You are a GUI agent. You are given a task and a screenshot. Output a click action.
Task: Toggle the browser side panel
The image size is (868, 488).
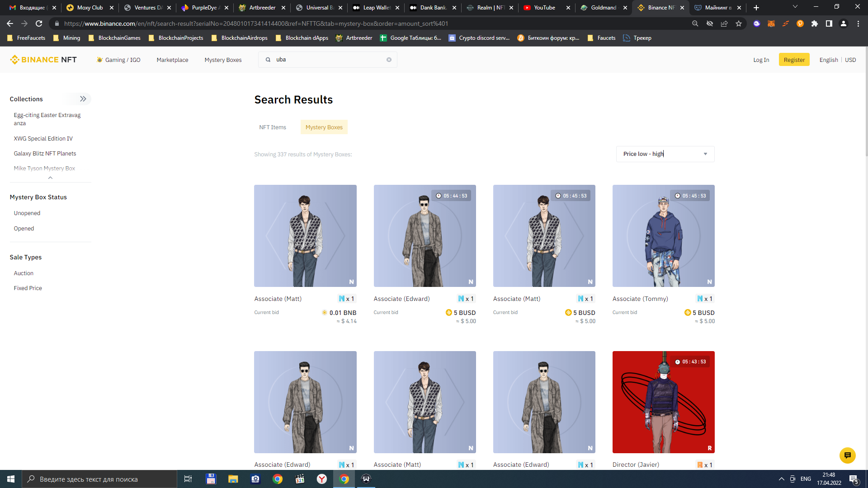(829, 23)
